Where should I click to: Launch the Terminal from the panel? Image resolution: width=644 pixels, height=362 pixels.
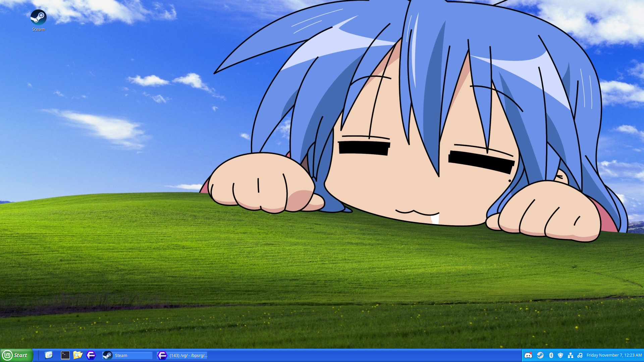[65, 355]
